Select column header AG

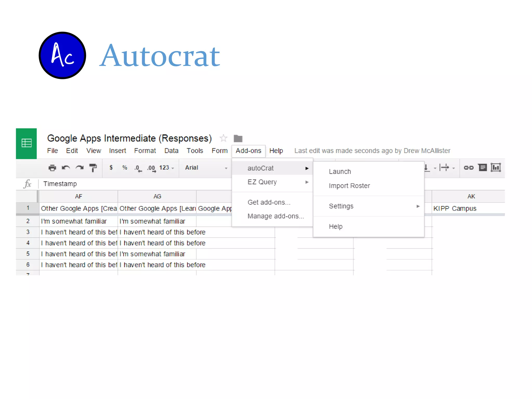point(157,196)
